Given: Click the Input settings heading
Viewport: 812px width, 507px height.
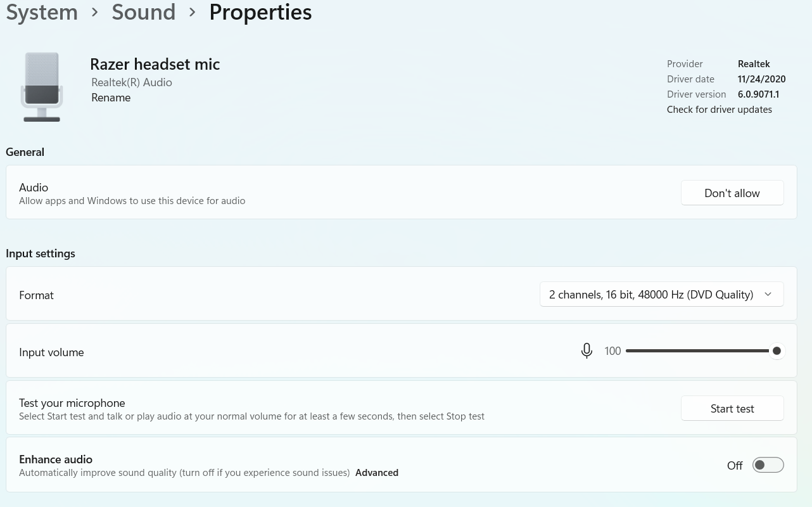Looking at the screenshot, I should pos(41,253).
